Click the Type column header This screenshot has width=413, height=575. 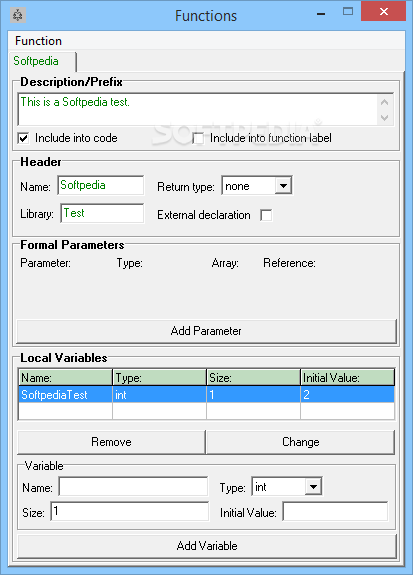click(x=159, y=377)
